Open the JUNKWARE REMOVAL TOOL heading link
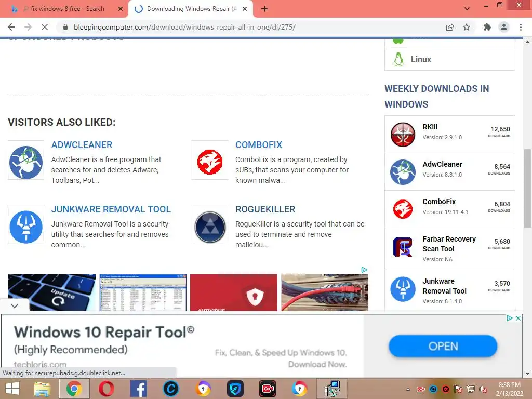 click(111, 209)
